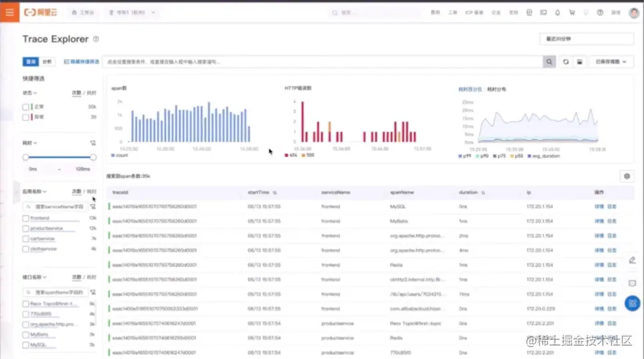Check the productservice checkbox
The height and width of the screenshot is (359, 644).
coord(26,229)
